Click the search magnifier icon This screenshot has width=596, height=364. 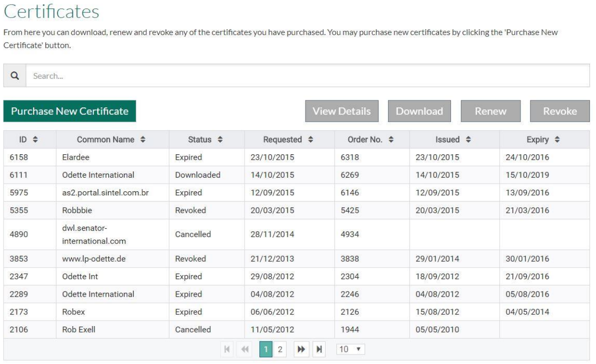click(15, 76)
